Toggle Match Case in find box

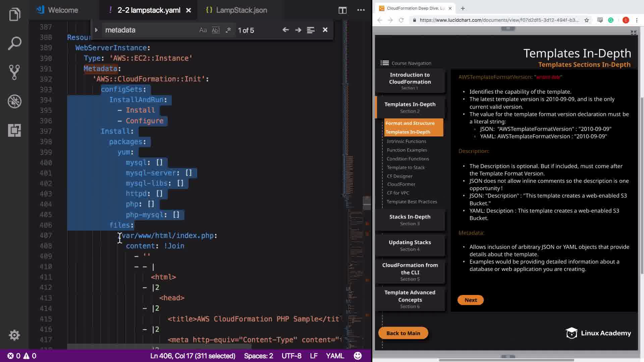pyautogui.click(x=203, y=30)
